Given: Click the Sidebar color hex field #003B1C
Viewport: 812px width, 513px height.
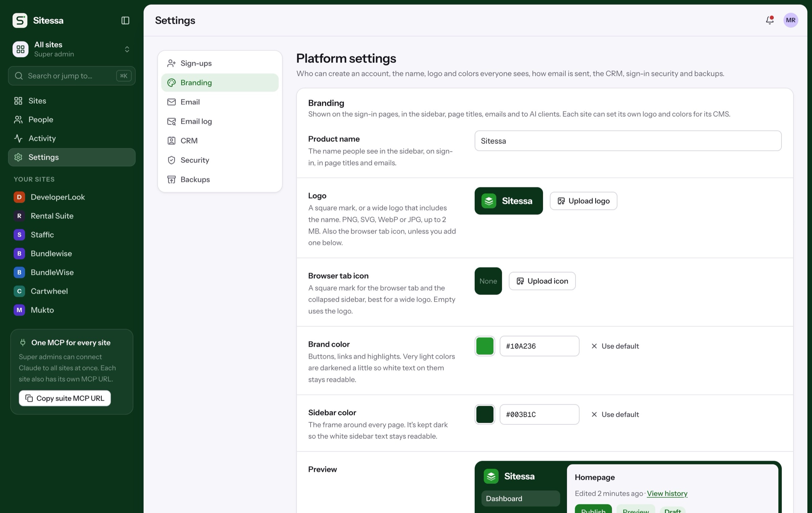Looking at the screenshot, I should click(x=539, y=414).
